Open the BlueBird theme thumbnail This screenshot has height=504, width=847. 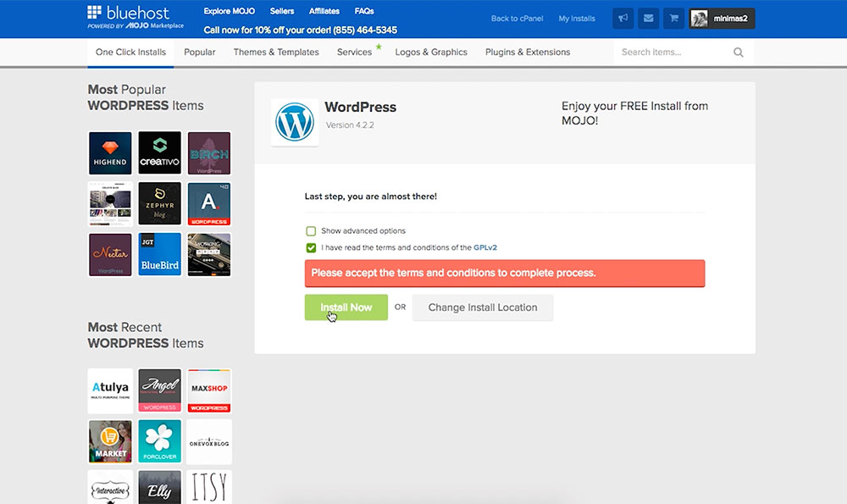(159, 254)
